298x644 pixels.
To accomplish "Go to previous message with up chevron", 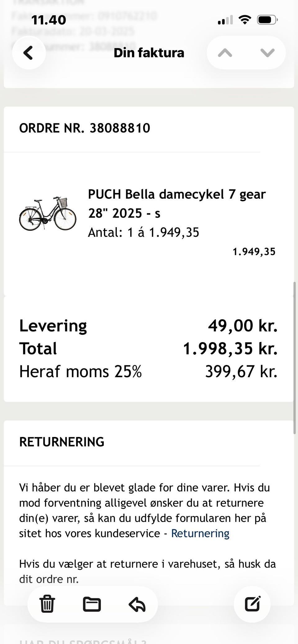I will [x=225, y=53].
